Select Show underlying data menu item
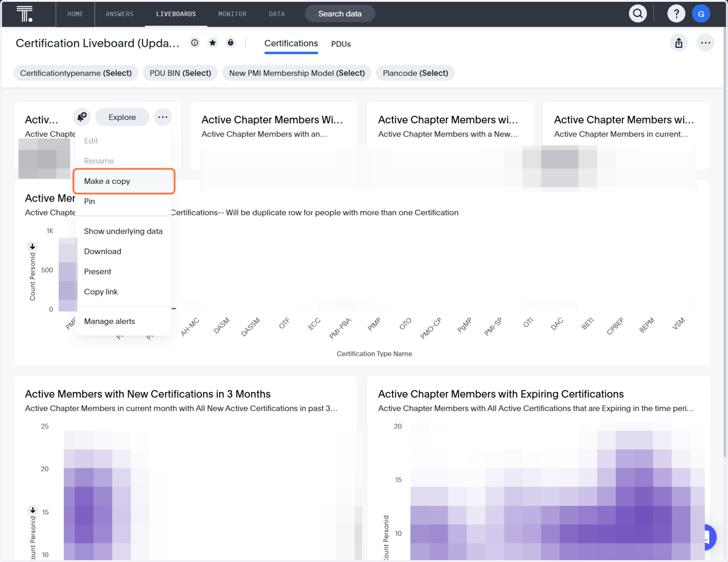The image size is (728, 562). [123, 231]
